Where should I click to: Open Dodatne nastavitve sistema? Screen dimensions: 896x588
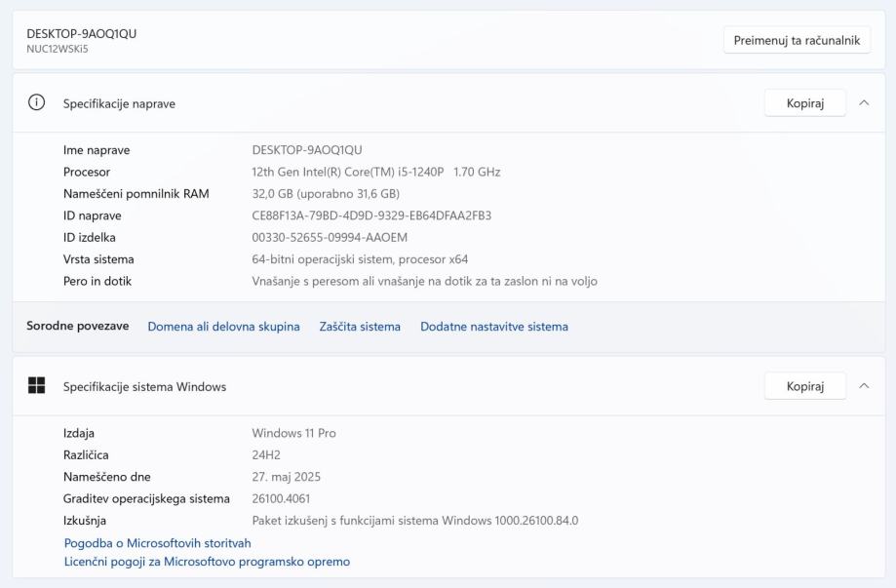pyautogui.click(x=493, y=327)
